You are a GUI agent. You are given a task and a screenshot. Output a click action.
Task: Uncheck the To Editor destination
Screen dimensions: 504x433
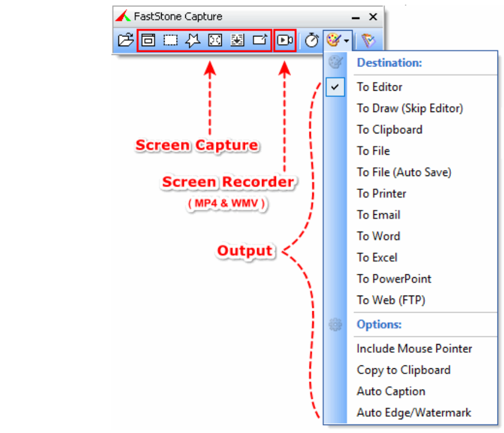click(x=379, y=87)
